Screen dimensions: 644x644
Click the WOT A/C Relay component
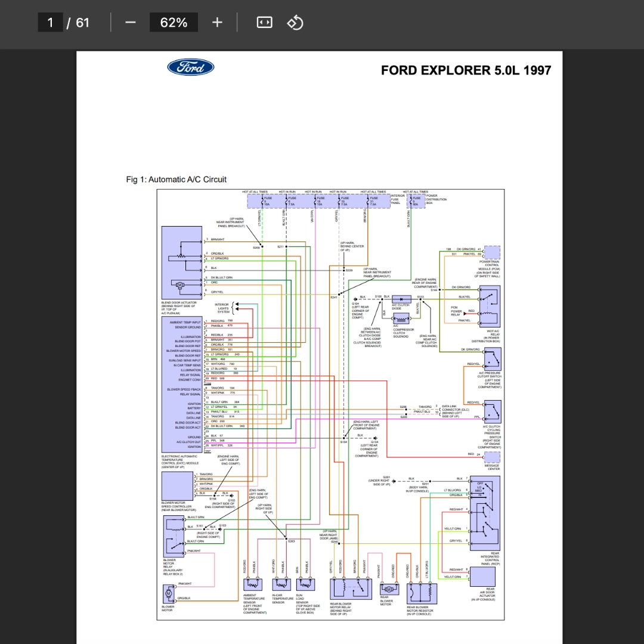click(x=490, y=306)
